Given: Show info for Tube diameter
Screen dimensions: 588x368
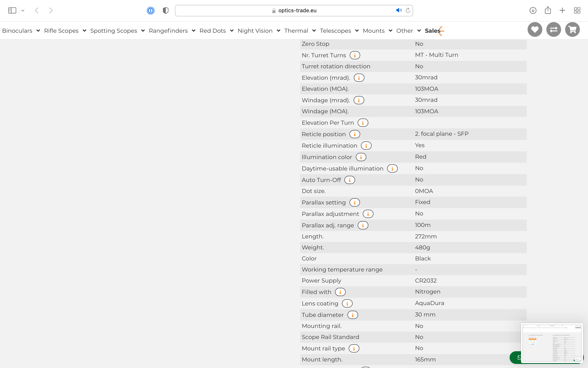Looking at the screenshot, I should [353, 315].
